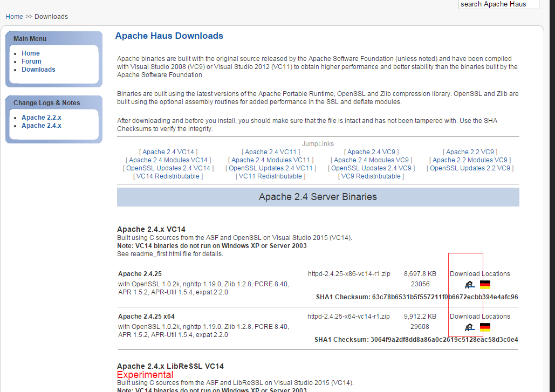The height and width of the screenshot is (392, 555).
Task: Click Apache 2.4.x LibReSSL VC14 heading
Action: (170, 366)
